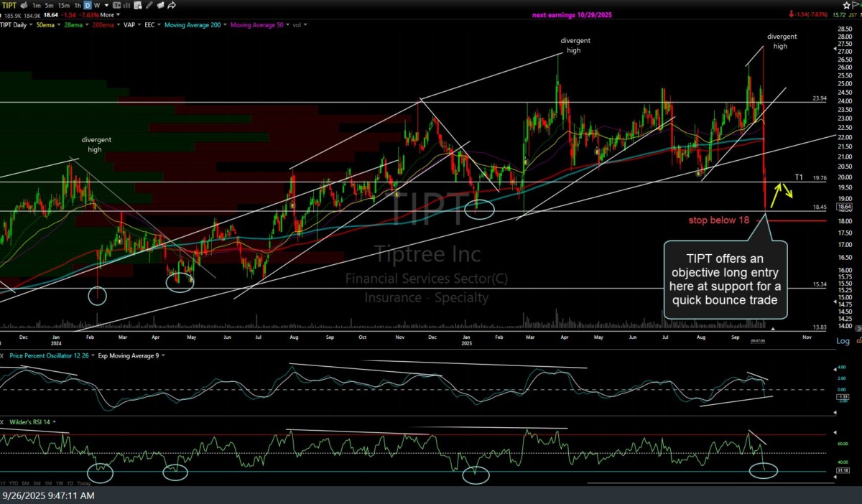
Task: Click the flag icon beside the star
Action: click(854, 5)
